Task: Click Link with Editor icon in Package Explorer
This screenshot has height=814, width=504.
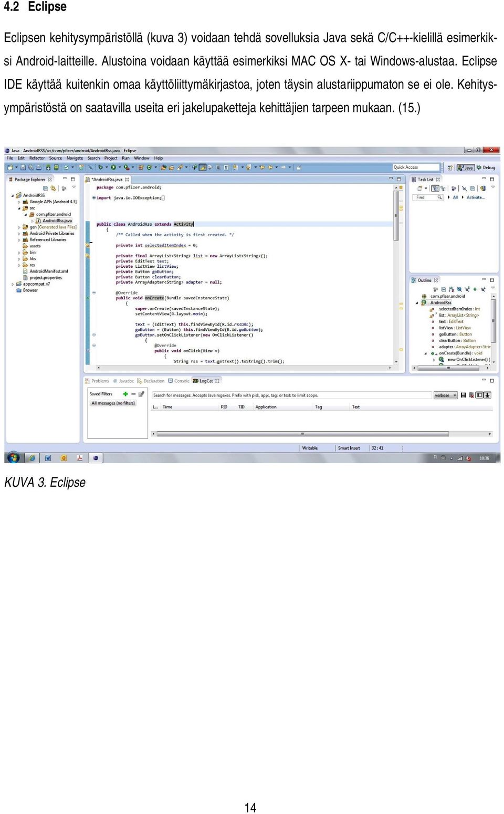Action: tap(52, 188)
